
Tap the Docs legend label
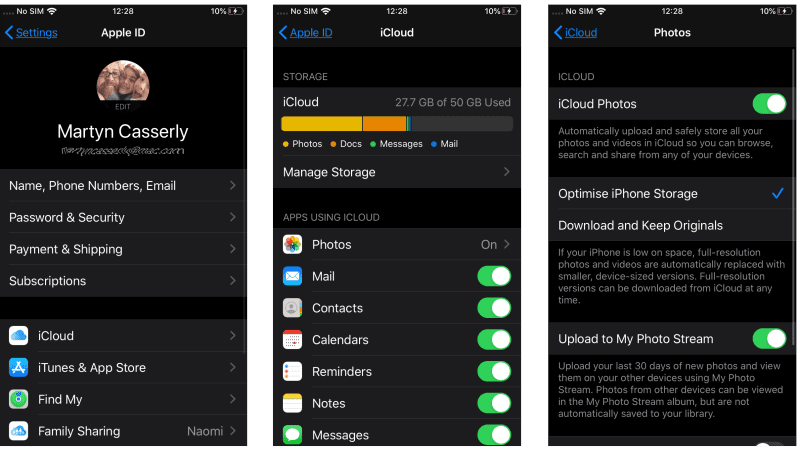click(x=351, y=144)
